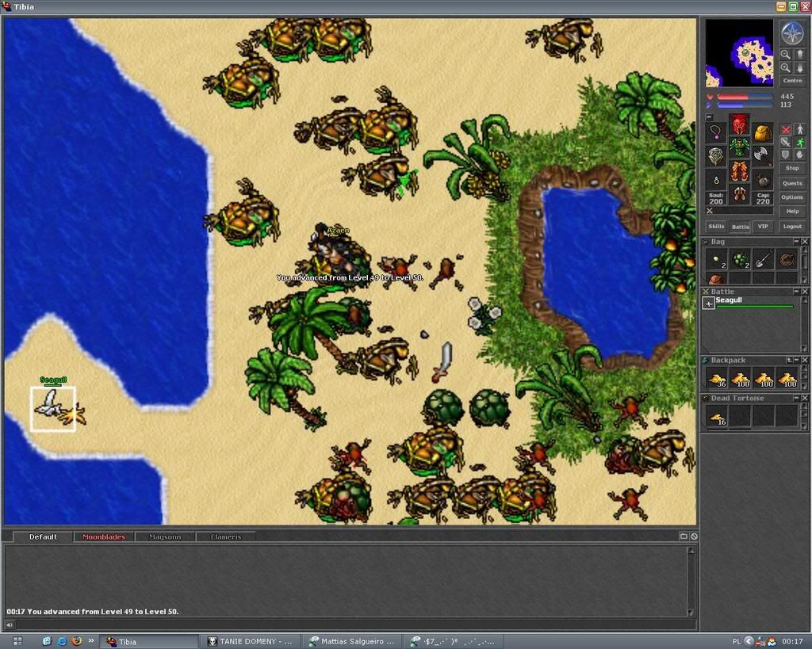The width and height of the screenshot is (812, 649).
Task: Zoom out the minimap
Action: click(786, 55)
